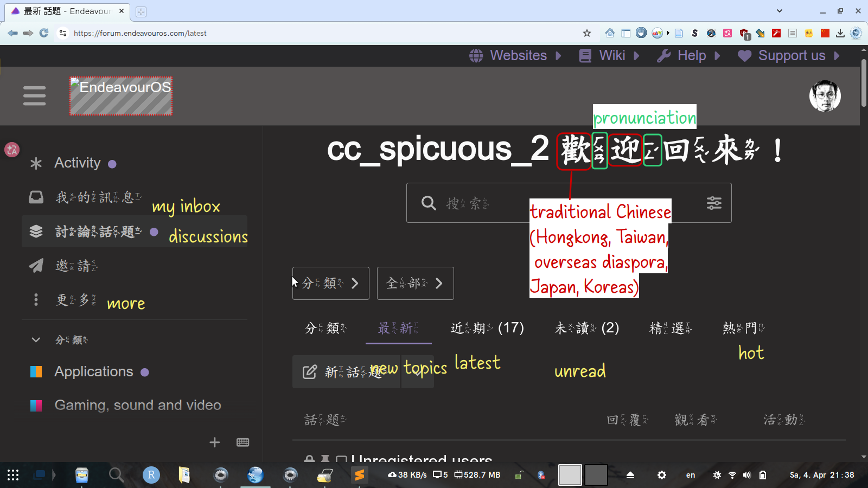
Task: Click the plus icon at sidebar bottom
Action: [x=215, y=442]
